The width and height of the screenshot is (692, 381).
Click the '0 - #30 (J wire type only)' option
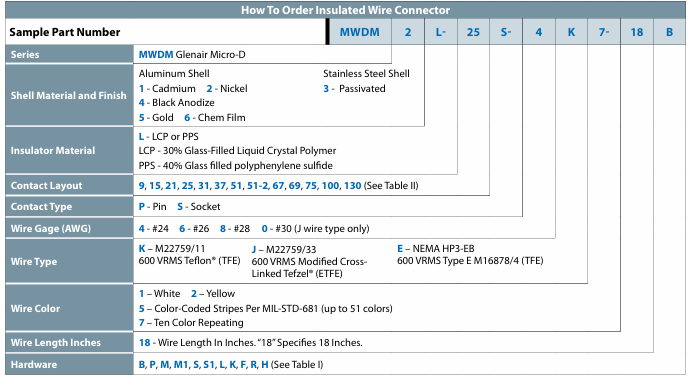(x=315, y=229)
